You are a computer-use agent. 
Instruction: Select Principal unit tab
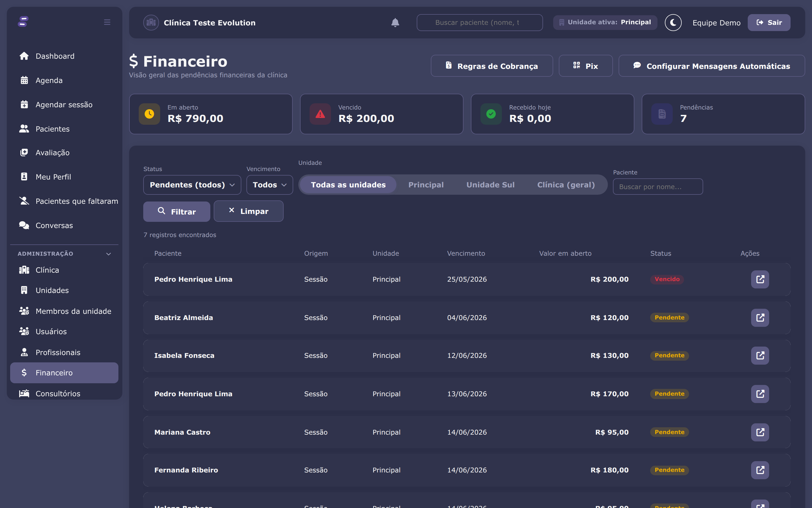click(x=426, y=185)
